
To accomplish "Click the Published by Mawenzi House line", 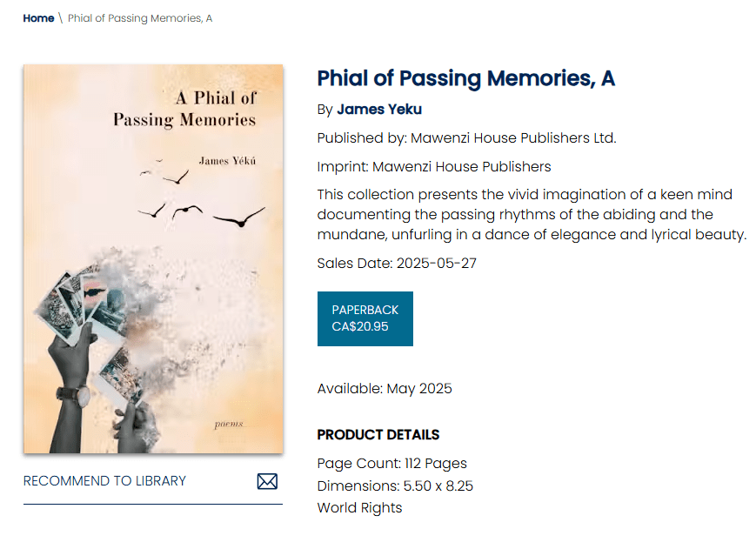I will [466, 137].
